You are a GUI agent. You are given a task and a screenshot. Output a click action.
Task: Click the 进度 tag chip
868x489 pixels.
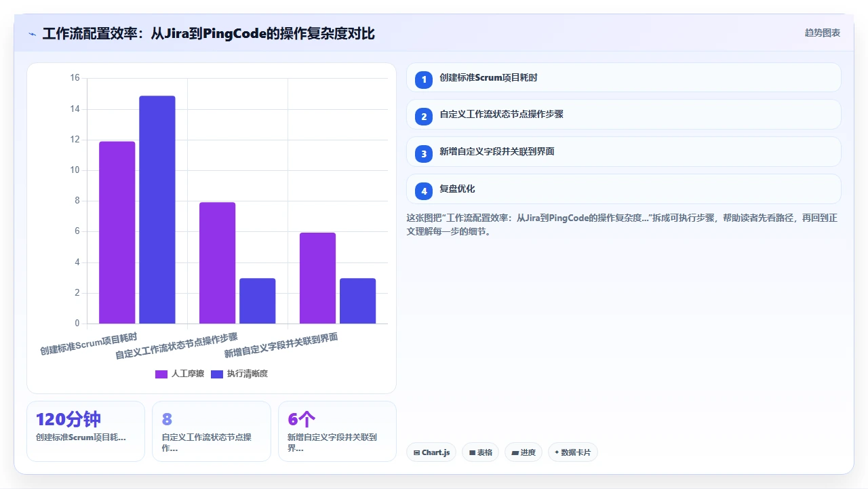[524, 452]
